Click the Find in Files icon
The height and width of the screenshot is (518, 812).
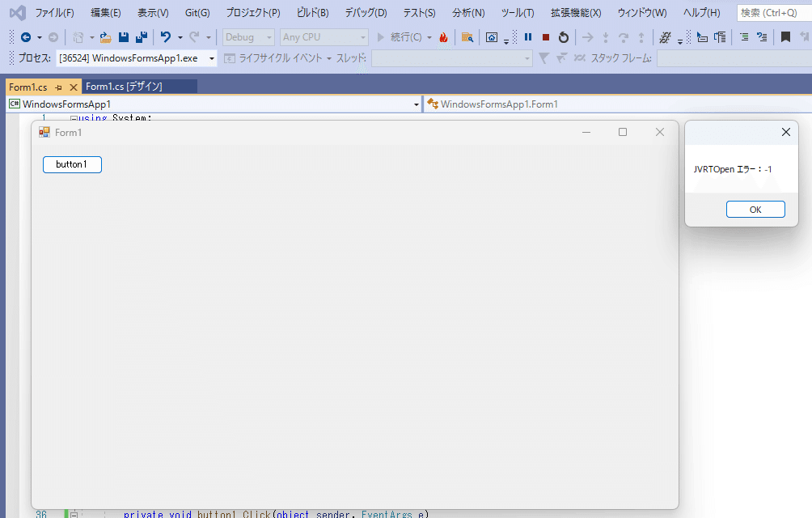[x=467, y=37]
